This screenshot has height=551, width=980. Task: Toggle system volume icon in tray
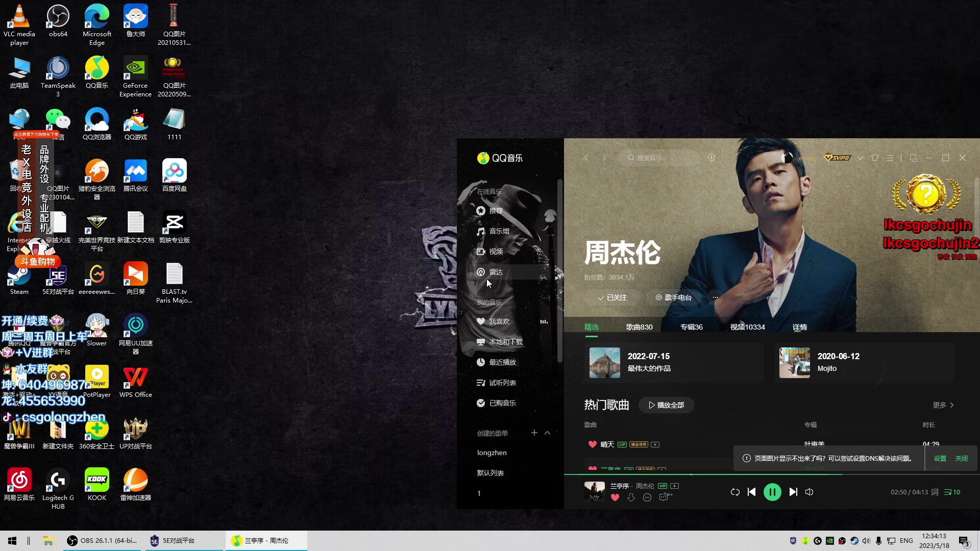866,541
